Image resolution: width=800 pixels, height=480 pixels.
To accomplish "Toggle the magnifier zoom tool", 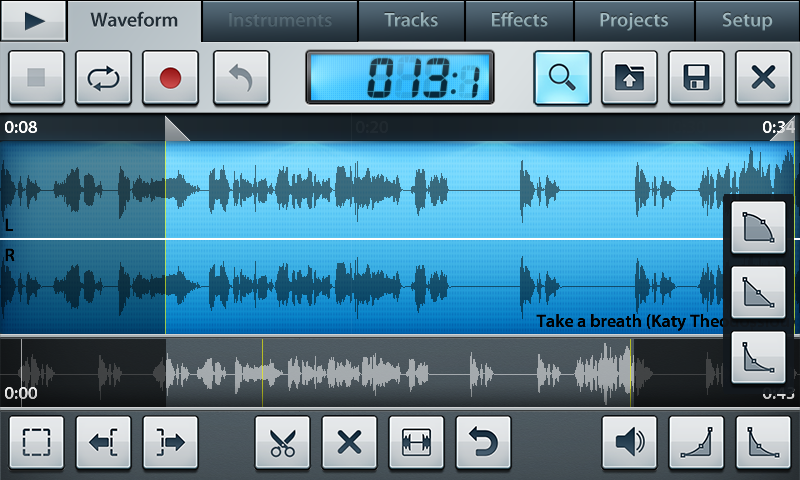I will click(562, 78).
